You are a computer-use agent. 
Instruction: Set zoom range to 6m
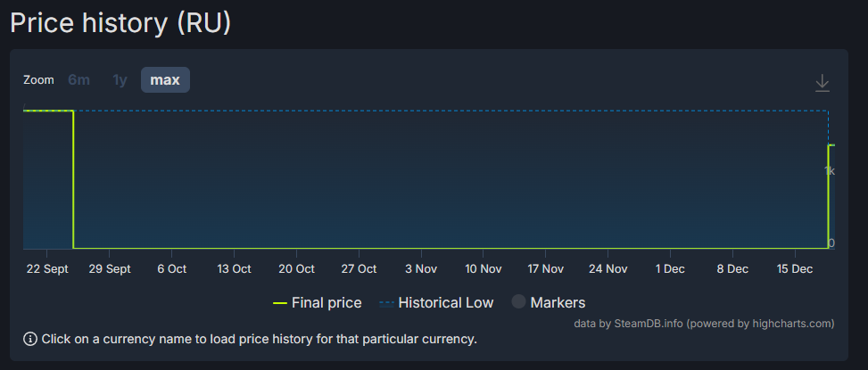(x=79, y=80)
